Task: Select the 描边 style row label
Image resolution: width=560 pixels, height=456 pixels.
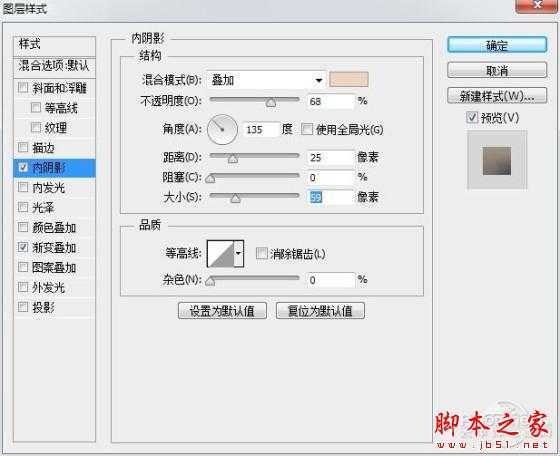Action: point(43,147)
